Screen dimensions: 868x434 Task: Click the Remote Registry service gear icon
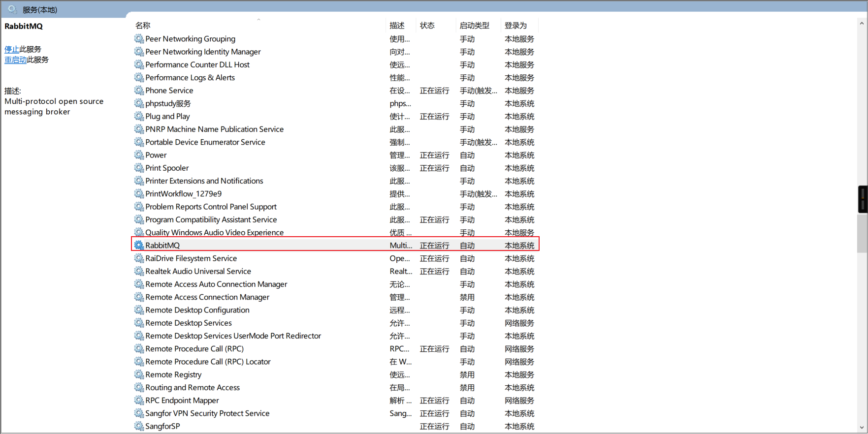[139, 374]
